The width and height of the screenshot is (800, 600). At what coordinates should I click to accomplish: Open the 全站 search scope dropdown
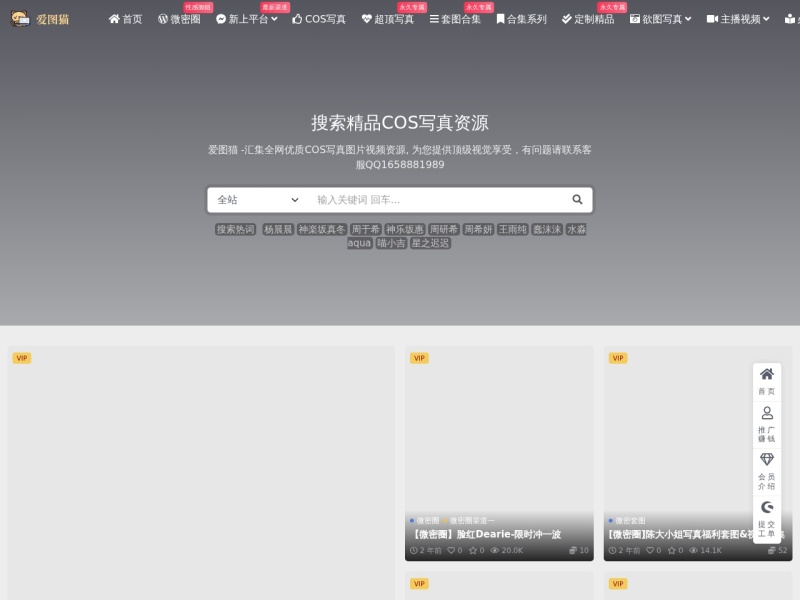(258, 199)
